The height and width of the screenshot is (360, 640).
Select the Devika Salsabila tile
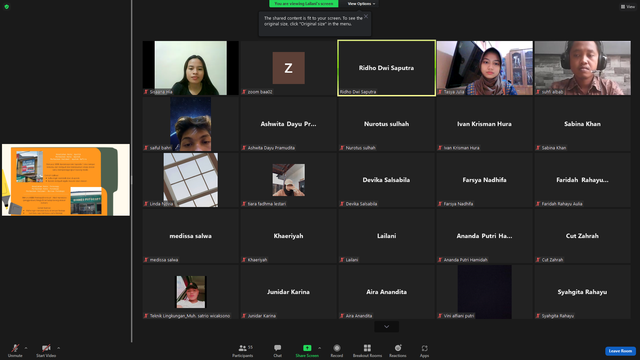pyautogui.click(x=387, y=180)
